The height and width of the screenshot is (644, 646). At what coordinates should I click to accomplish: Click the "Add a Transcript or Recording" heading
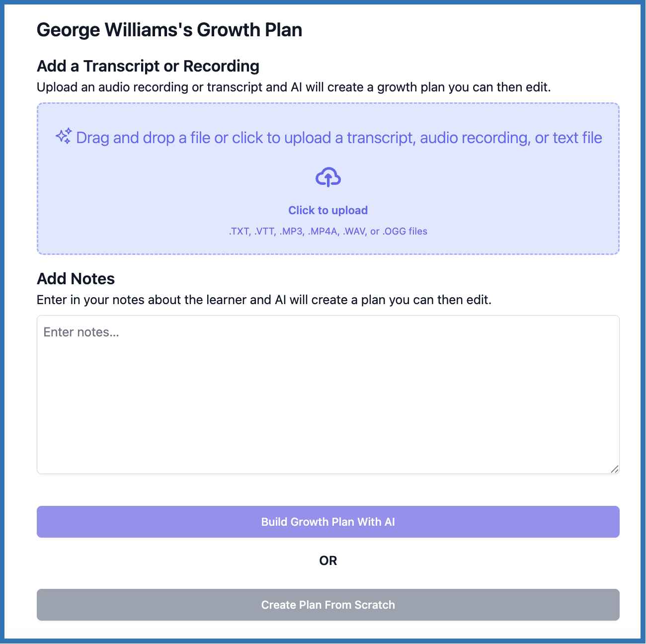pos(148,66)
